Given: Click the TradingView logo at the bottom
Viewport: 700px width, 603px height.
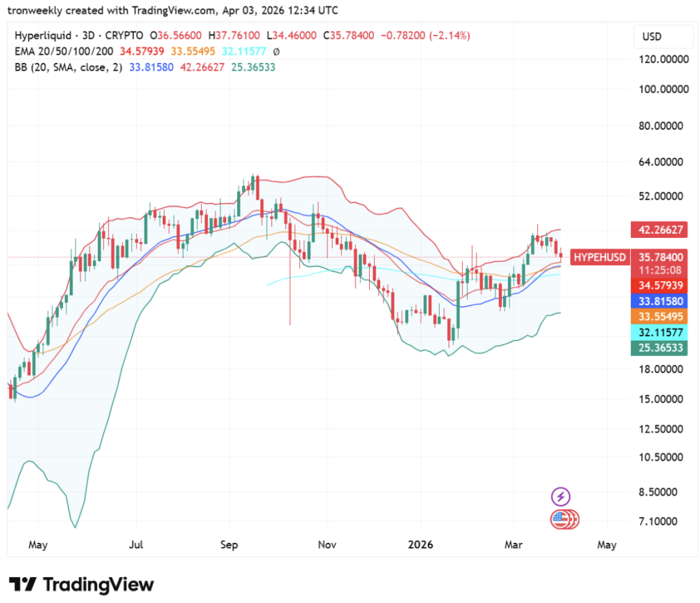Looking at the screenshot, I should tap(81, 585).
